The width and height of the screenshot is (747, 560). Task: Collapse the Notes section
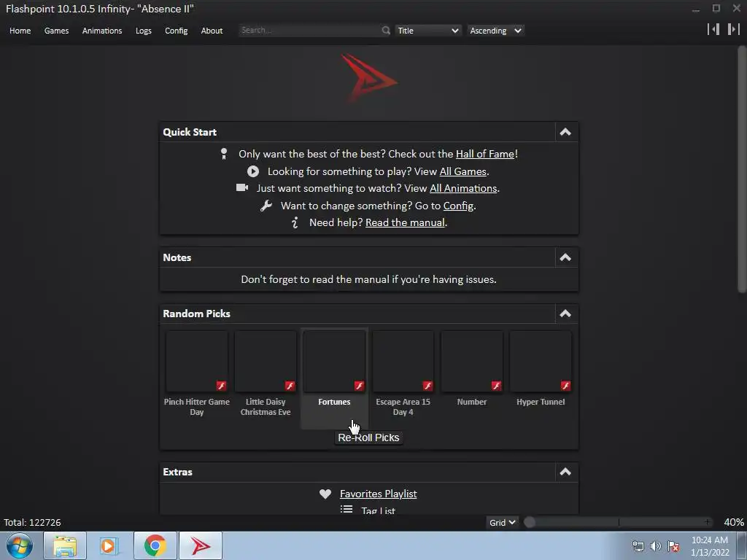565,257
